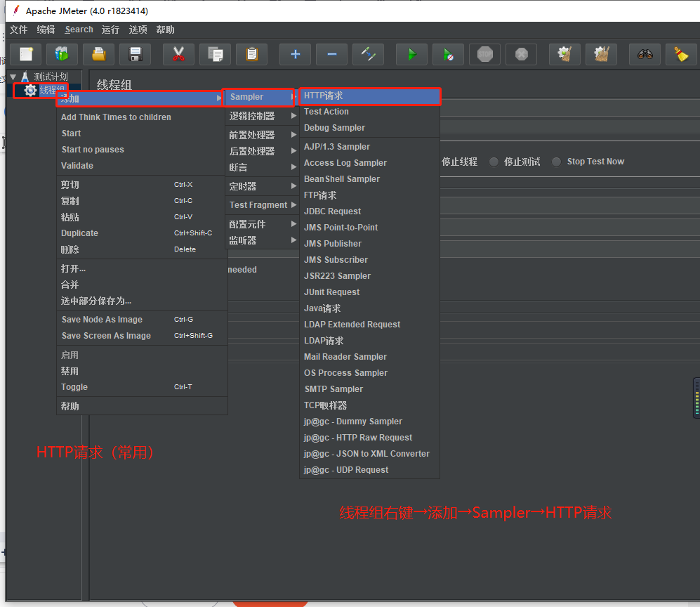Viewport: 700px width, 607px height.
Task: Click Duplicate in context menu
Action: pos(142,233)
